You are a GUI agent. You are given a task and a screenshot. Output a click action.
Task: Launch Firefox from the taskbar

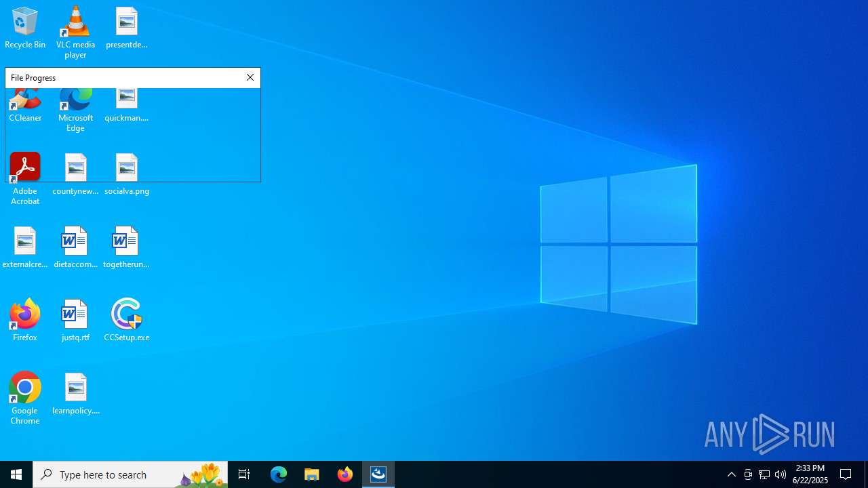[345, 474]
